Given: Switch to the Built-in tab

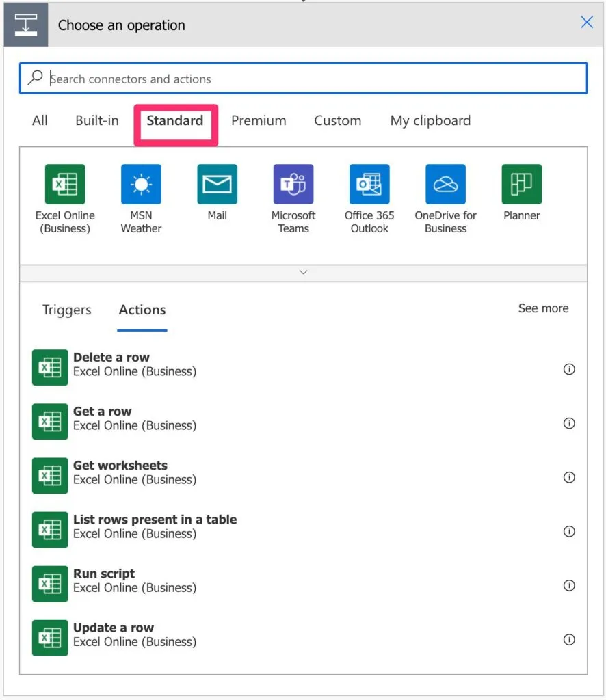Looking at the screenshot, I should [x=97, y=121].
